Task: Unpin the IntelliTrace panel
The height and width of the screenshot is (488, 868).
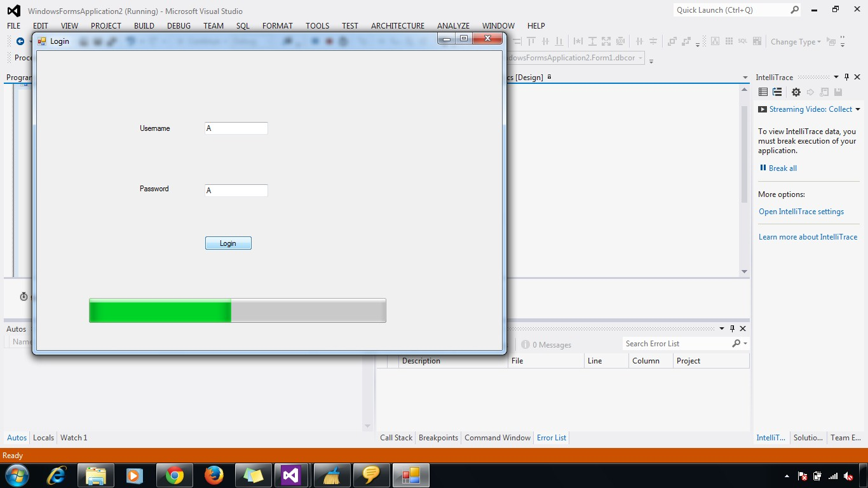Action: point(846,77)
